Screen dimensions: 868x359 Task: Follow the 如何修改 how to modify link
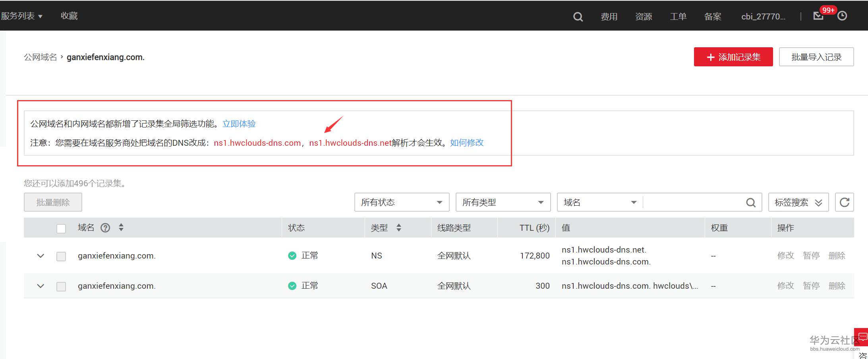click(x=467, y=143)
